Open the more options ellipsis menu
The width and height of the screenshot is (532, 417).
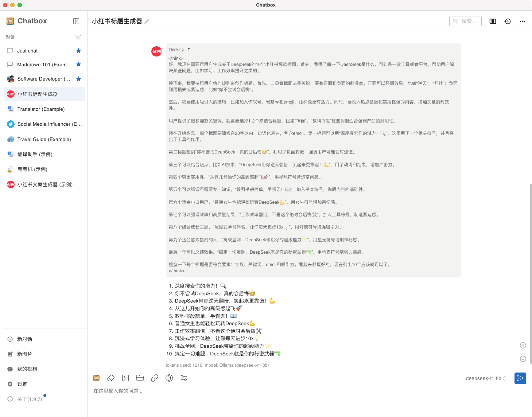coord(522,21)
